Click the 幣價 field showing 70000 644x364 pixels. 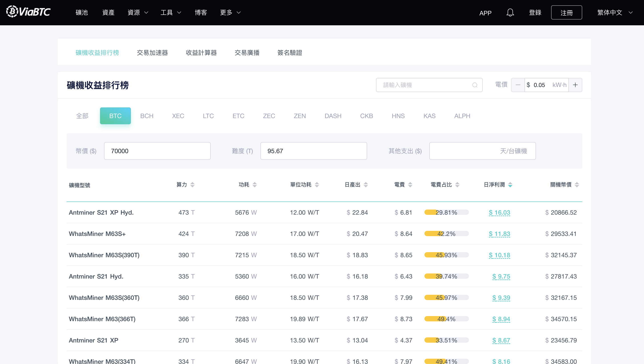coord(157,151)
